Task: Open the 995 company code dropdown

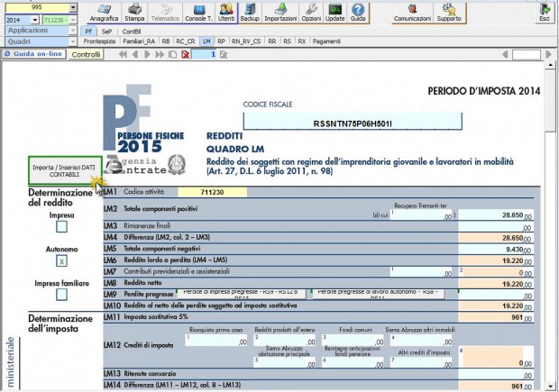Action: (x=73, y=7)
